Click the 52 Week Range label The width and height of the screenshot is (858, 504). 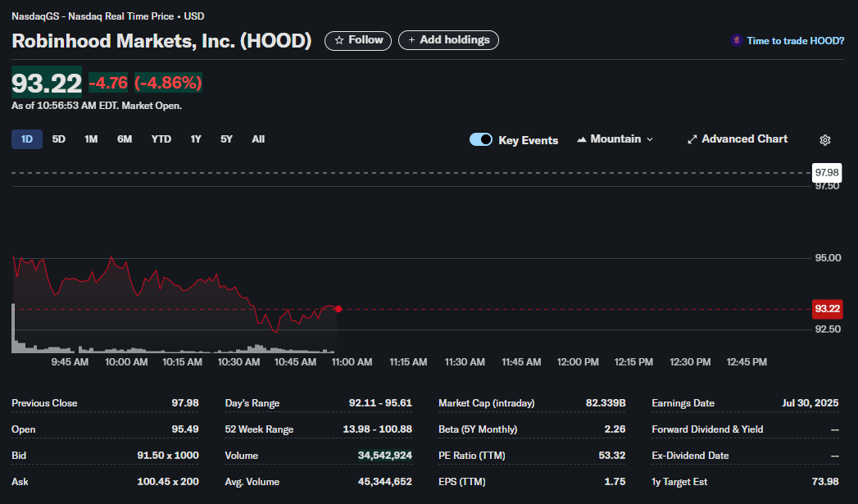point(259,429)
